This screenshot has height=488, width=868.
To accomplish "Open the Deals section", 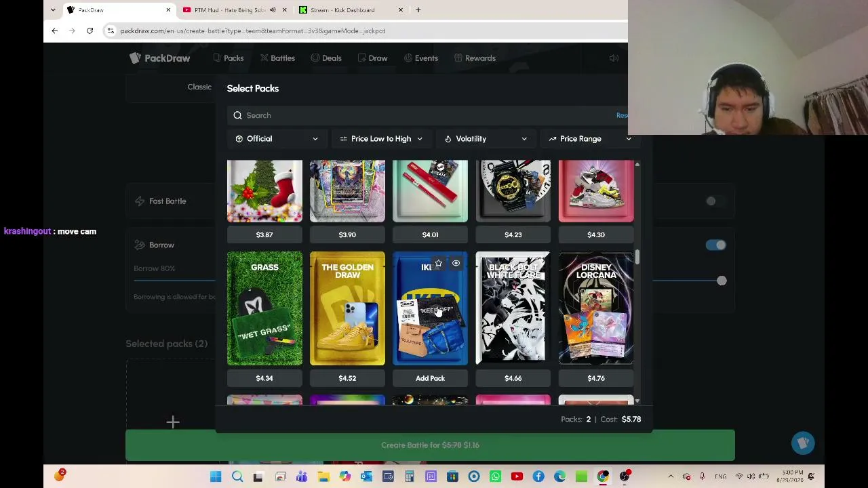I will click(326, 58).
